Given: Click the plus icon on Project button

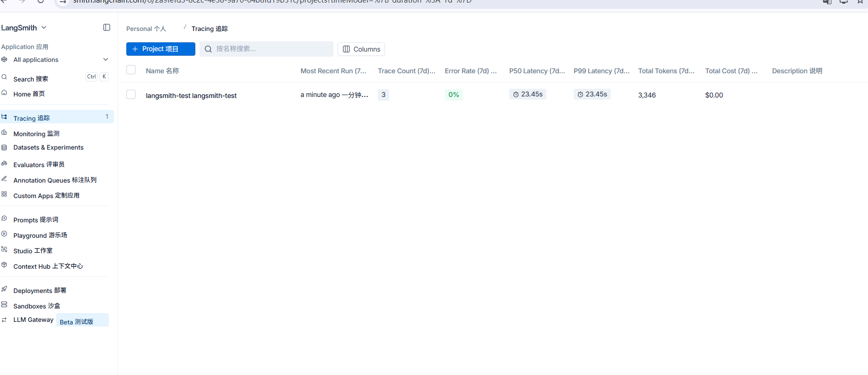Looking at the screenshot, I should (135, 49).
